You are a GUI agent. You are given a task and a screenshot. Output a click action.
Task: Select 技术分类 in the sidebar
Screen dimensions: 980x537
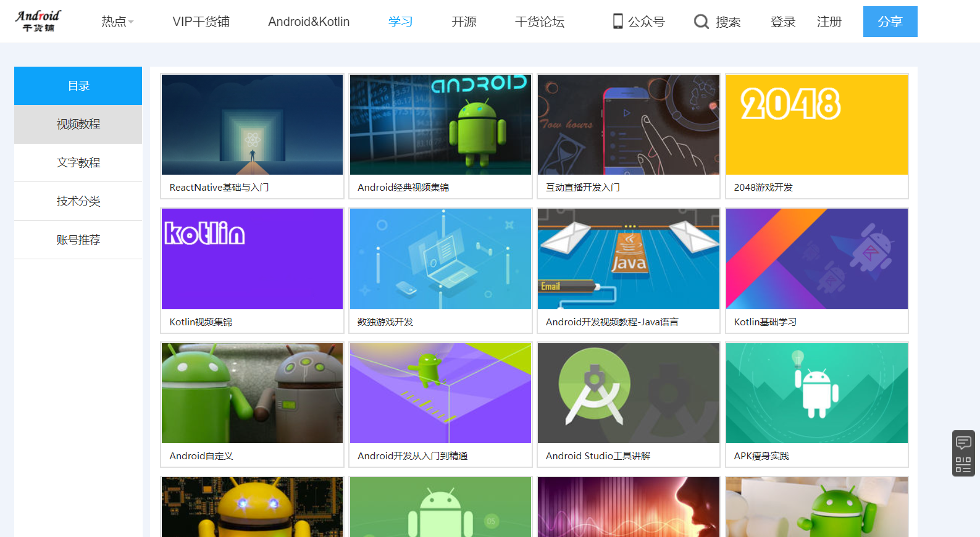click(x=78, y=201)
